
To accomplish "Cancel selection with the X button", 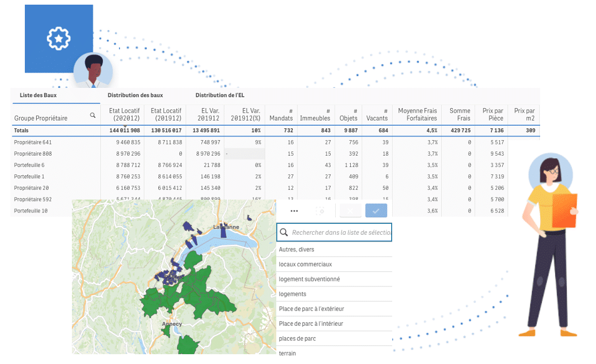I will point(350,211).
